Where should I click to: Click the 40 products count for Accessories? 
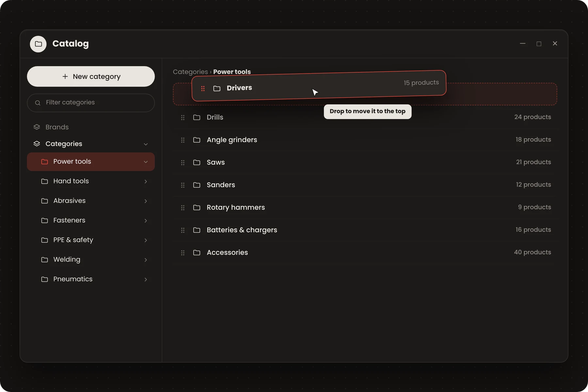532,252
